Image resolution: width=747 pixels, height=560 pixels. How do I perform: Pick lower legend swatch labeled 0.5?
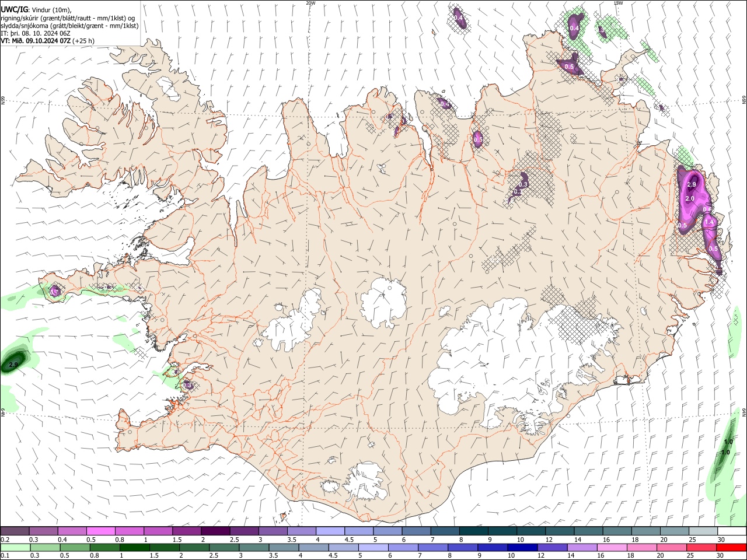coord(75,548)
